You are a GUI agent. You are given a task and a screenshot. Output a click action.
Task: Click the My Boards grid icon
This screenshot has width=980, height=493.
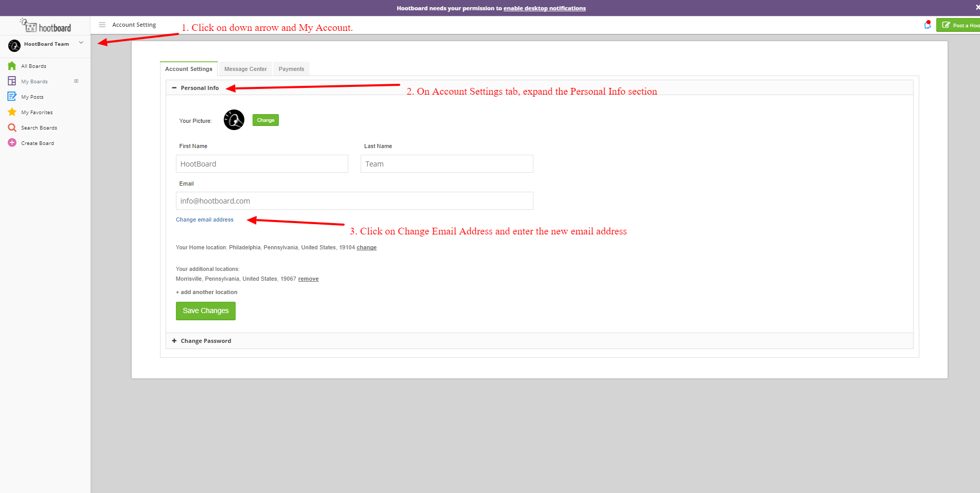click(x=12, y=81)
